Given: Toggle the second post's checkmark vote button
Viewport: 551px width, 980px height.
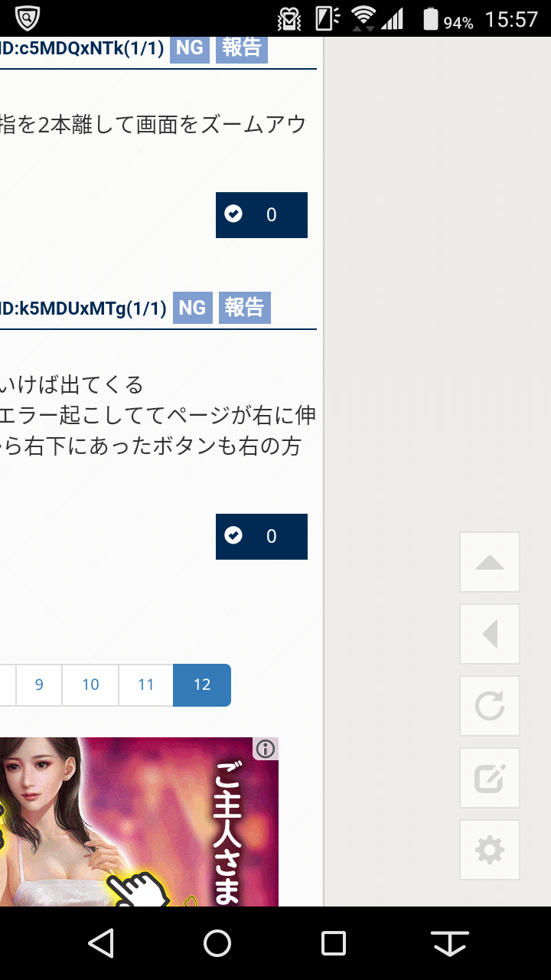Looking at the screenshot, I should tap(262, 537).
